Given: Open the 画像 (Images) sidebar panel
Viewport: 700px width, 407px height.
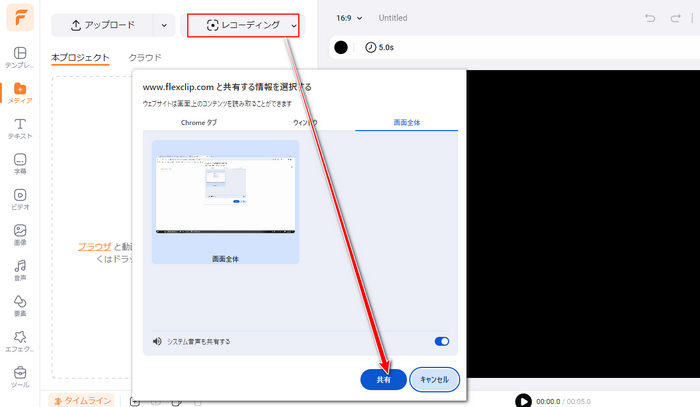Looking at the screenshot, I should (20, 236).
